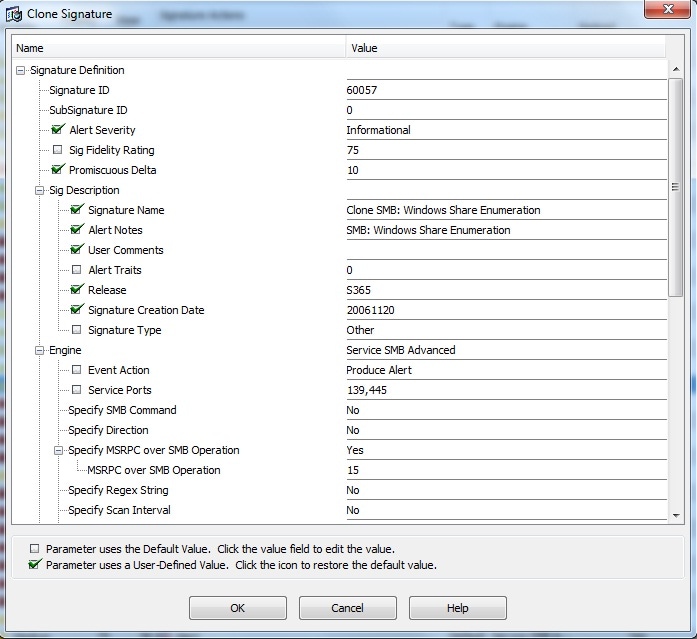Edit the SubSignature ID value field
697x639 pixels.
(x=506, y=110)
